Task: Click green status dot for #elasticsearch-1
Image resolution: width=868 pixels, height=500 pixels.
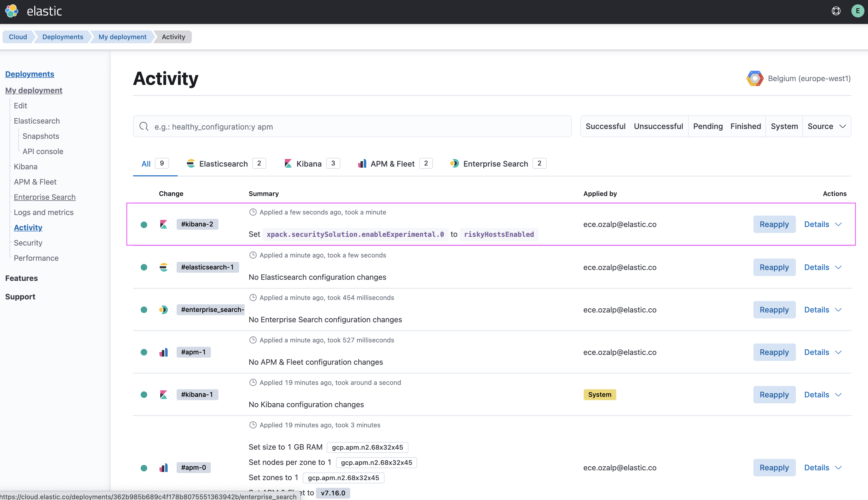Action: tap(144, 267)
